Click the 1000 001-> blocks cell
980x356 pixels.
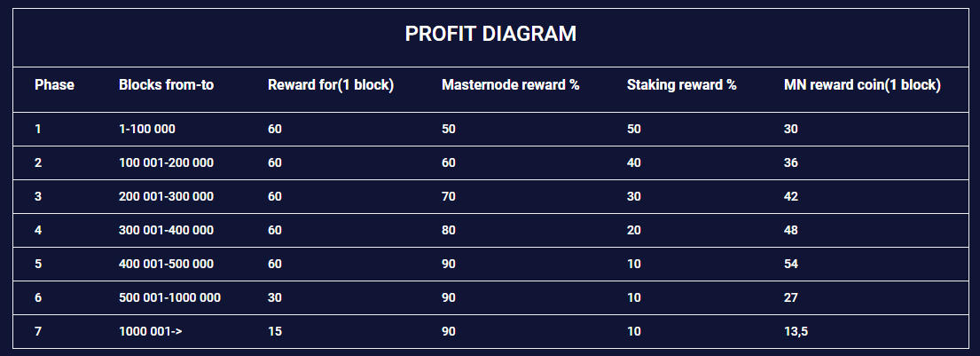151,332
